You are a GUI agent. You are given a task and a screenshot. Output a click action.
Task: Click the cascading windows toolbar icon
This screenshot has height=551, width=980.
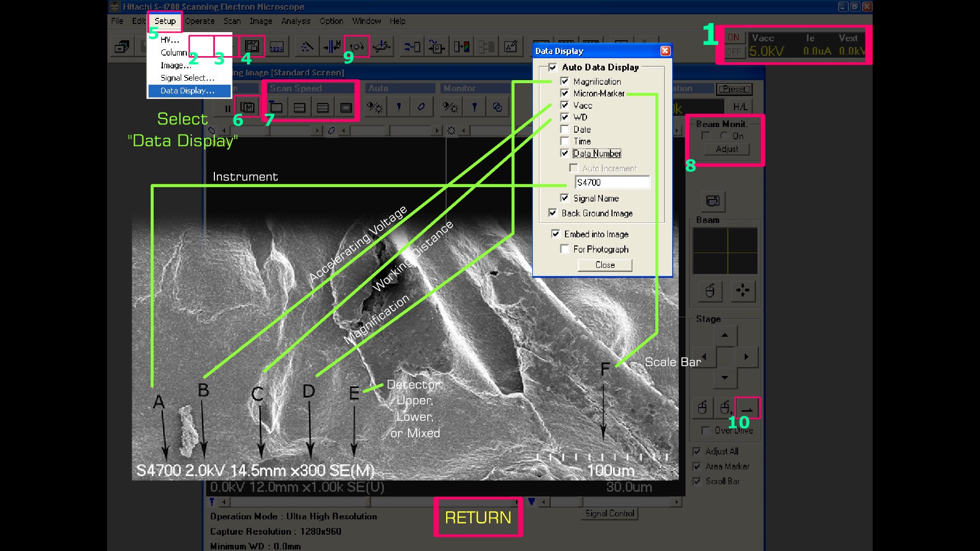pyautogui.click(x=122, y=47)
